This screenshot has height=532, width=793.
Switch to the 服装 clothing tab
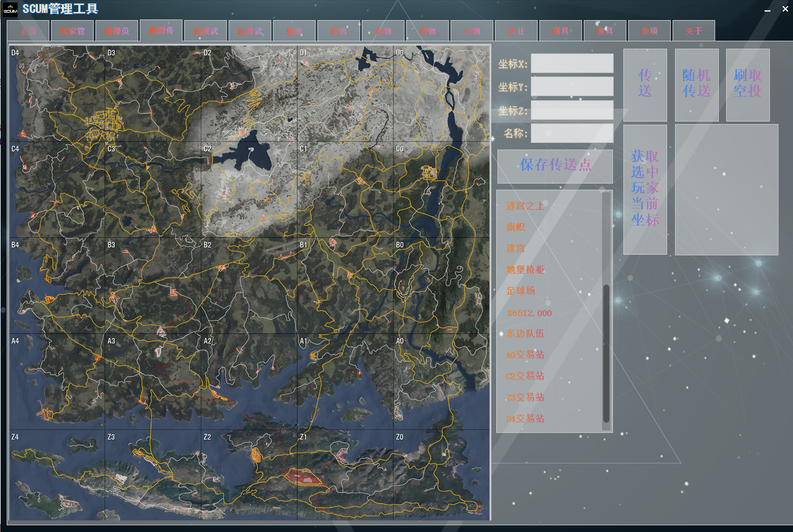pos(294,31)
